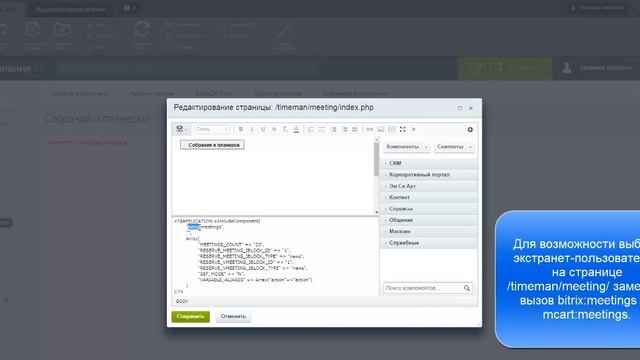The height and width of the screenshot is (360, 640).
Task: Maximize the page editing dialog
Action: [x=460, y=108]
